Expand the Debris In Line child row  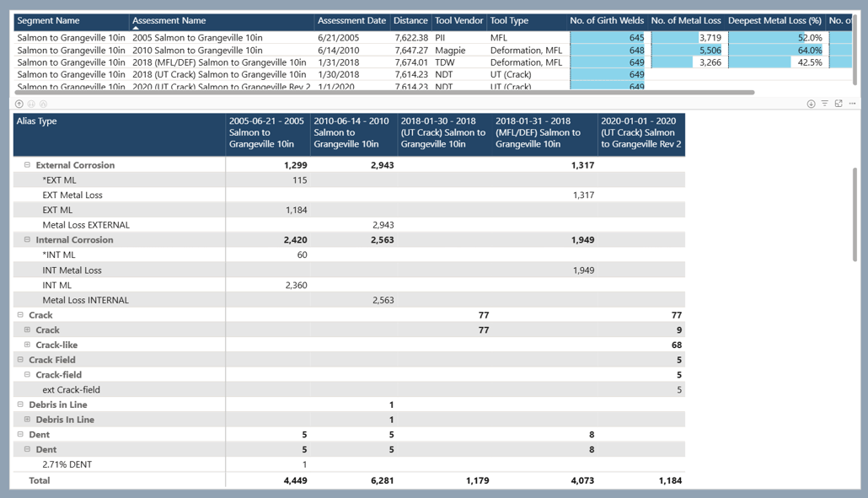point(27,420)
